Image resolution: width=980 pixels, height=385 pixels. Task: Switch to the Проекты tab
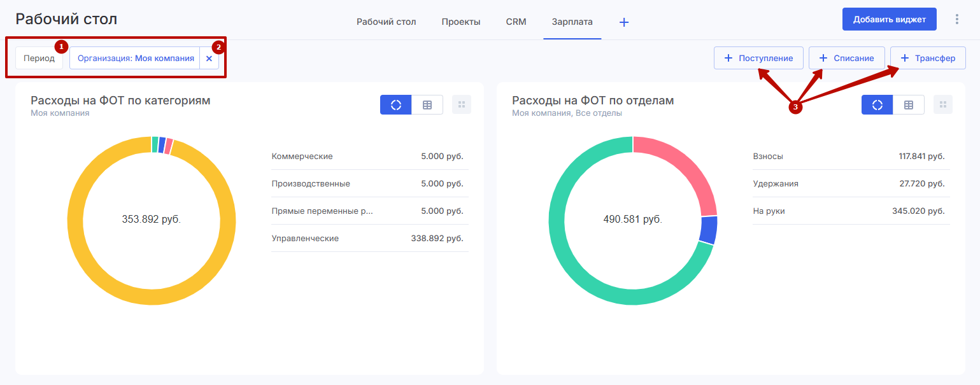[461, 22]
